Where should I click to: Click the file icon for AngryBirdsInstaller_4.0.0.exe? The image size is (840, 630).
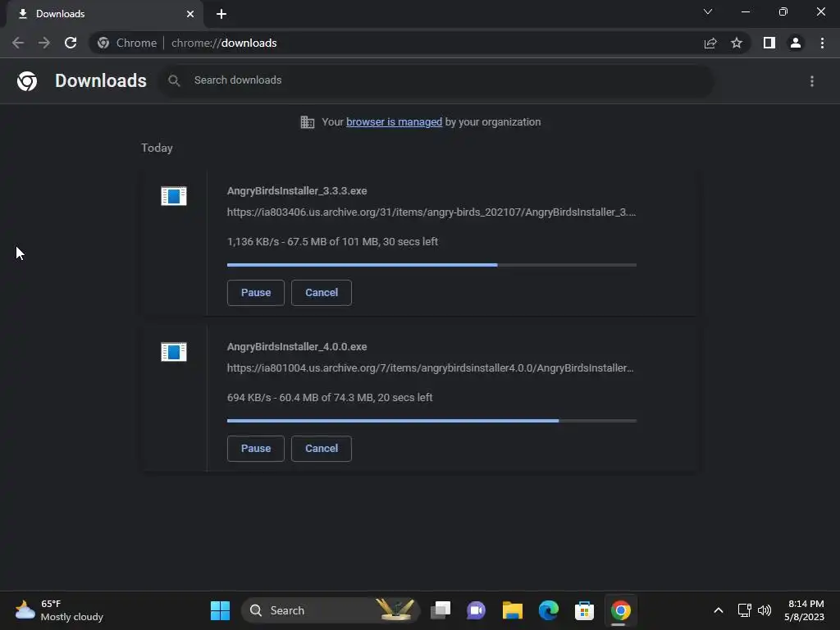click(174, 352)
